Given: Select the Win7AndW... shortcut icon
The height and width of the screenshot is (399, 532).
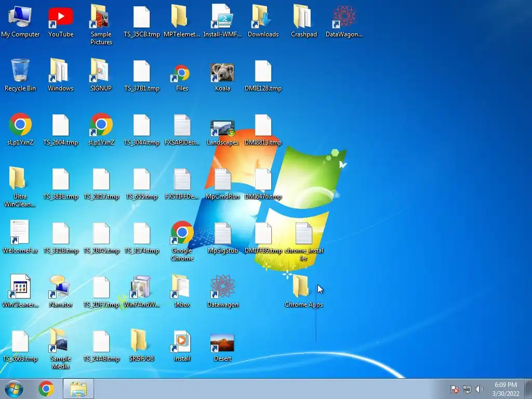Looking at the screenshot, I should click(x=141, y=287).
